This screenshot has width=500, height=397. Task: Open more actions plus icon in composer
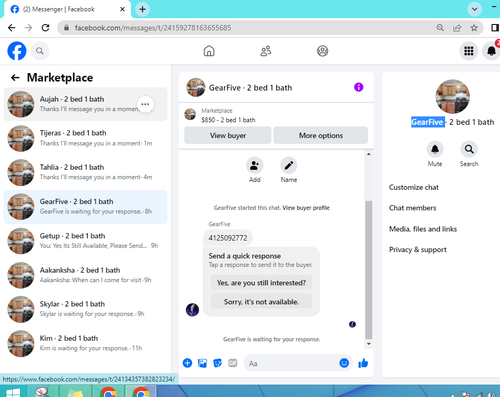(x=187, y=363)
